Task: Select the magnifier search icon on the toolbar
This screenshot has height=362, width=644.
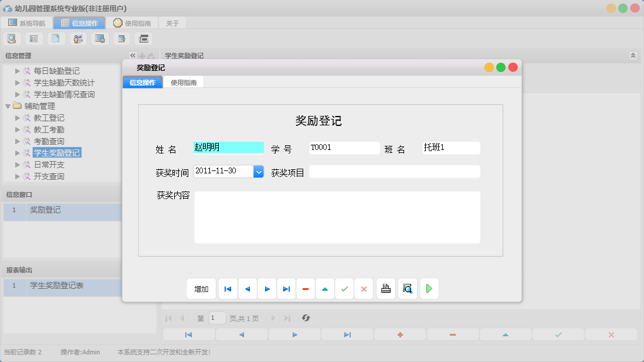Action: pos(12,38)
